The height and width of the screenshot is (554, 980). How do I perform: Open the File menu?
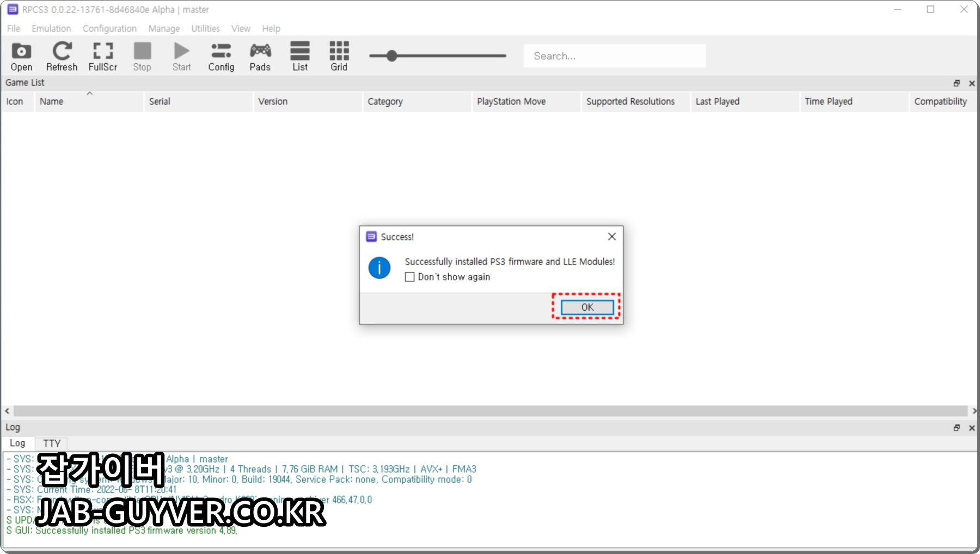[x=14, y=28]
